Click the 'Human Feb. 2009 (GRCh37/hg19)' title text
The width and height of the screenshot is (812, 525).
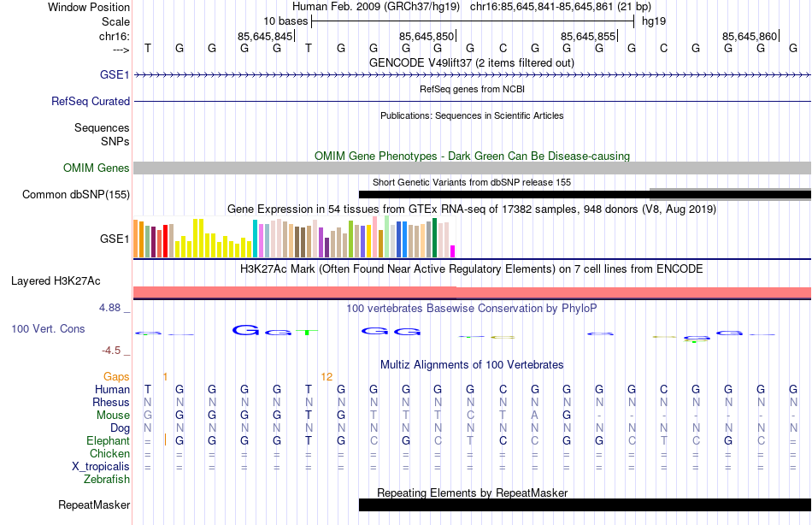point(376,7)
